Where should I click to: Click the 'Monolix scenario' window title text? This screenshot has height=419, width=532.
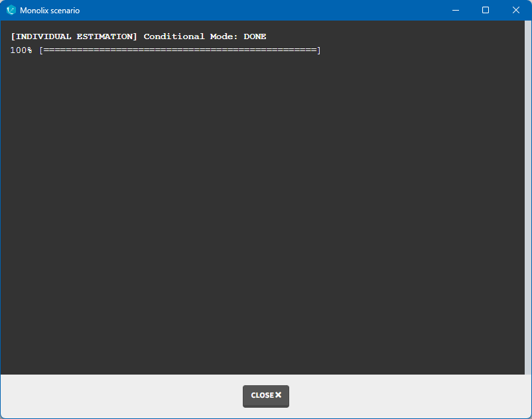pos(50,11)
